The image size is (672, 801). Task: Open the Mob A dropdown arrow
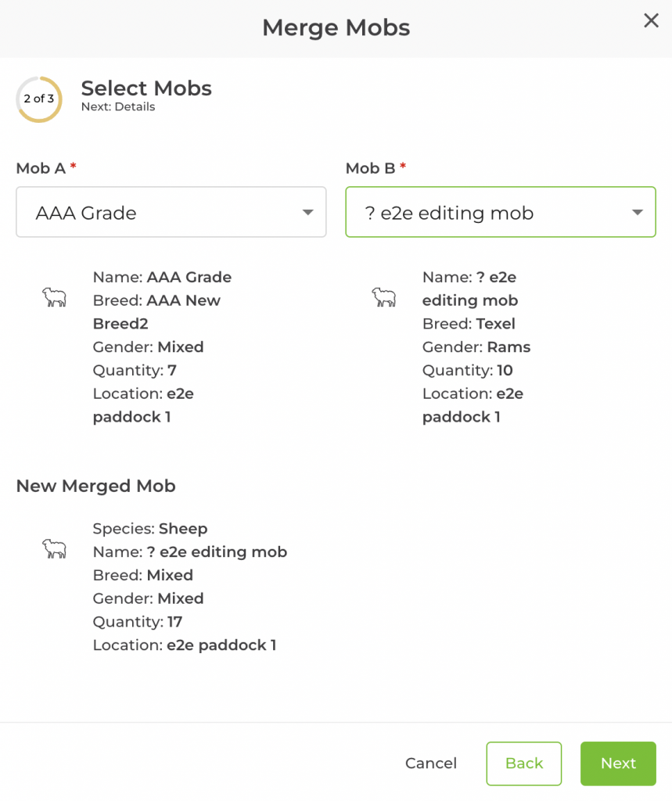point(308,212)
